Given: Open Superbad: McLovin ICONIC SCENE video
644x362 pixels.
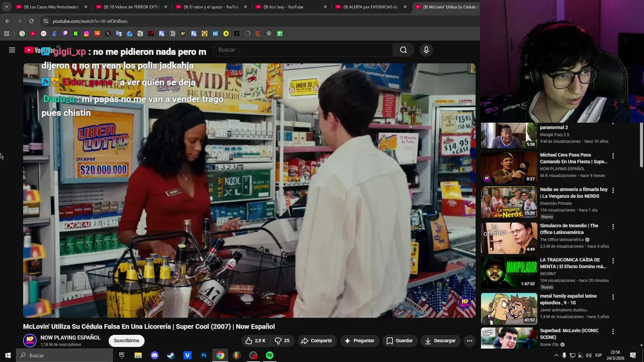Looking at the screenshot, I should pos(509,338).
